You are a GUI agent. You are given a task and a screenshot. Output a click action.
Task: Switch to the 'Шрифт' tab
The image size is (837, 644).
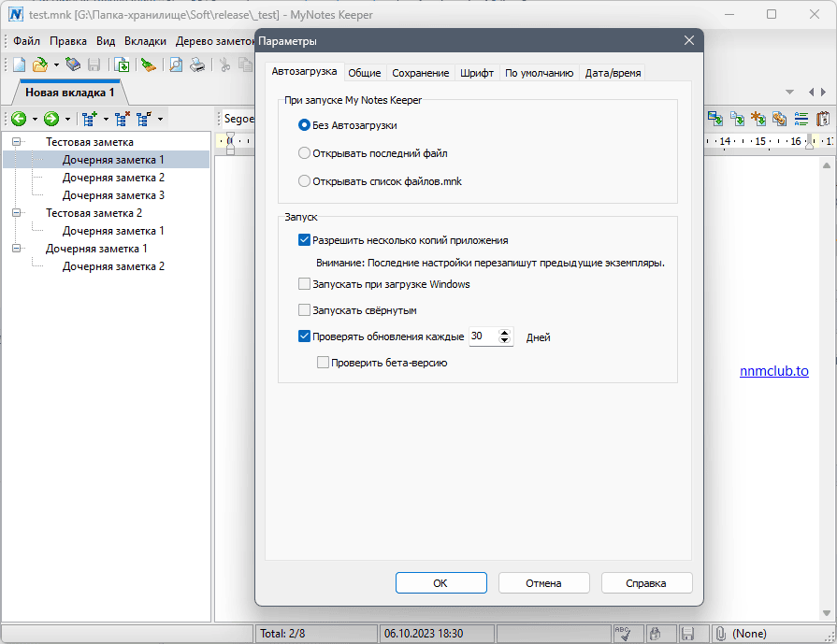(x=477, y=73)
